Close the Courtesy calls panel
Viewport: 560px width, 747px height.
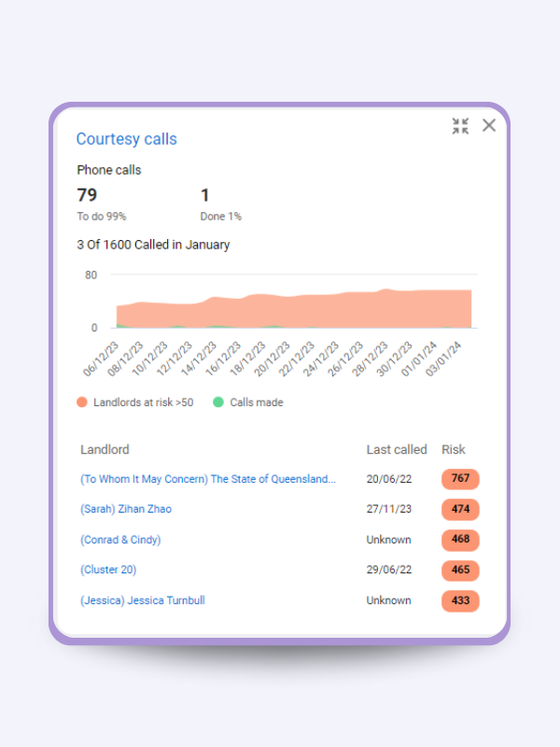point(489,125)
